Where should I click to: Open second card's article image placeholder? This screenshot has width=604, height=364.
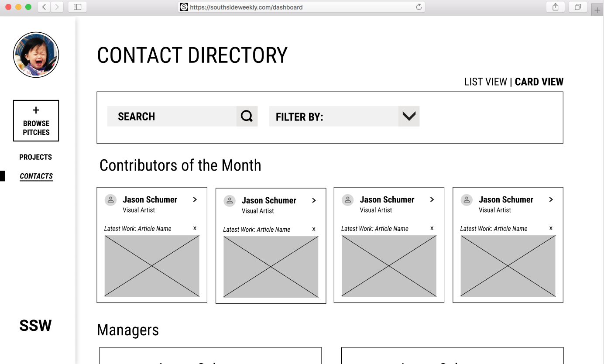pyautogui.click(x=271, y=267)
